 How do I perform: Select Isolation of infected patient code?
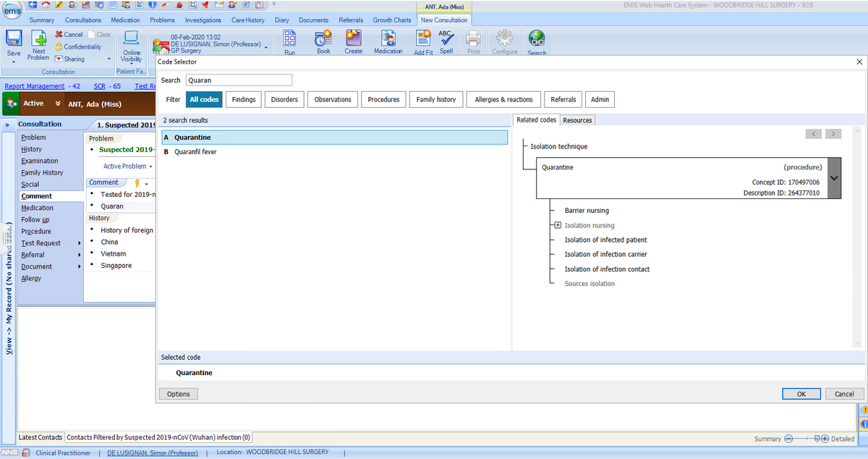click(605, 240)
